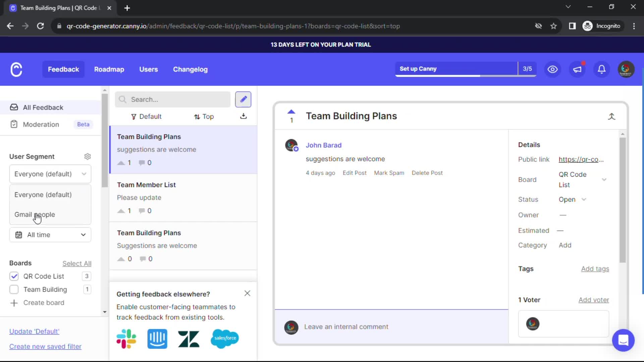Viewport: 644px width, 362px height.
Task: Click the pin/bookmark icon on feedback post
Action: pyautogui.click(x=612, y=116)
